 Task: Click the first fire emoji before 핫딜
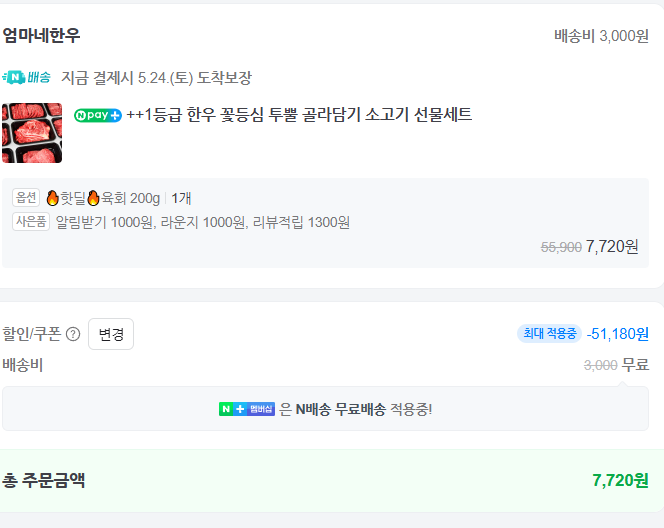click(53, 198)
